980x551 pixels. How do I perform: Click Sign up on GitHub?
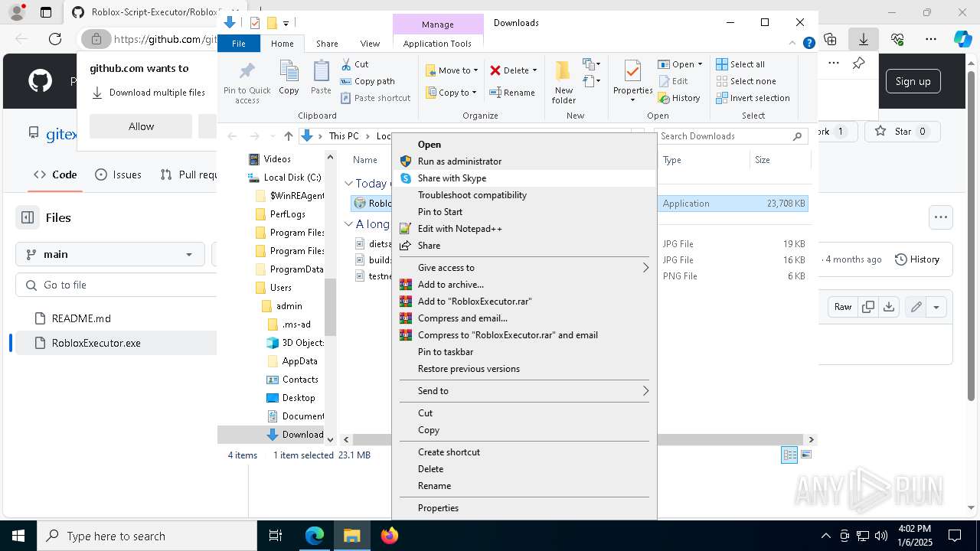[913, 81]
